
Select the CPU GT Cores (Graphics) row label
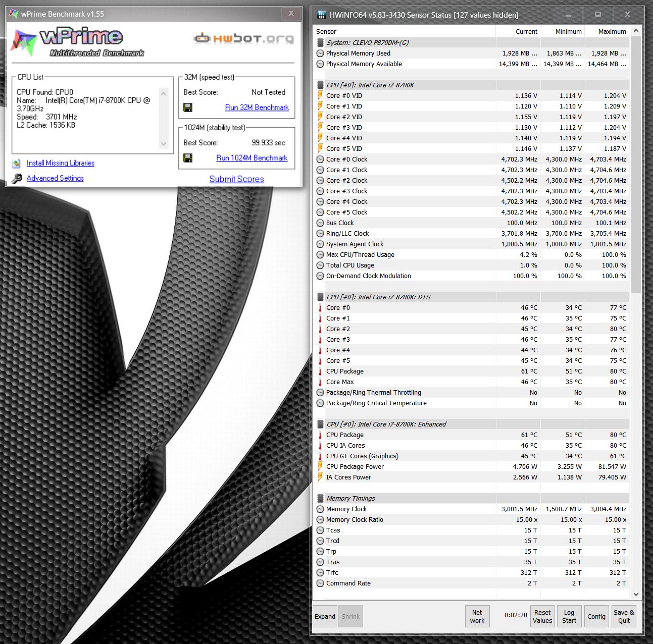pyautogui.click(x=362, y=456)
